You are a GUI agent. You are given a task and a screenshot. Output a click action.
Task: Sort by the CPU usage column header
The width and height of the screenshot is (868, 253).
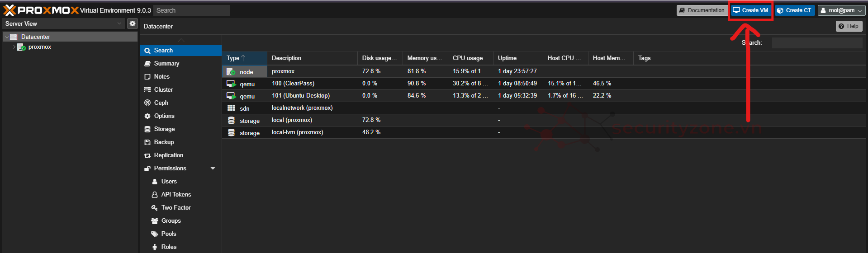click(470, 58)
